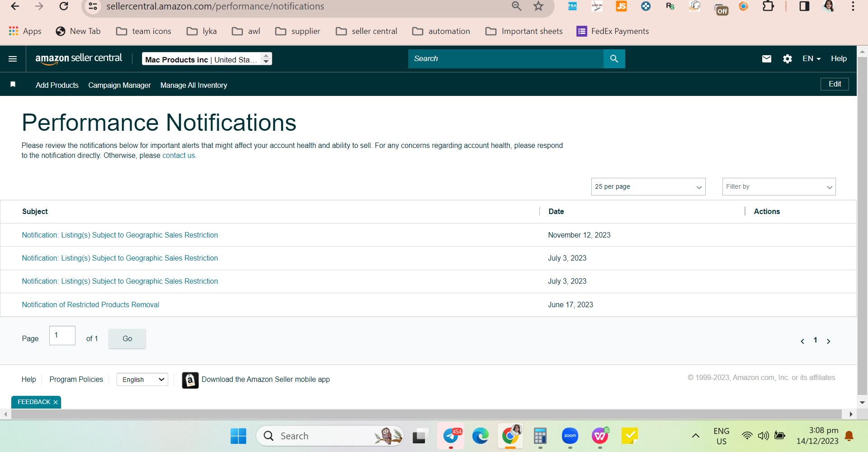Image resolution: width=868 pixels, height=452 pixels.
Task: Open the Windows notification bell
Action: pyautogui.click(x=849, y=436)
